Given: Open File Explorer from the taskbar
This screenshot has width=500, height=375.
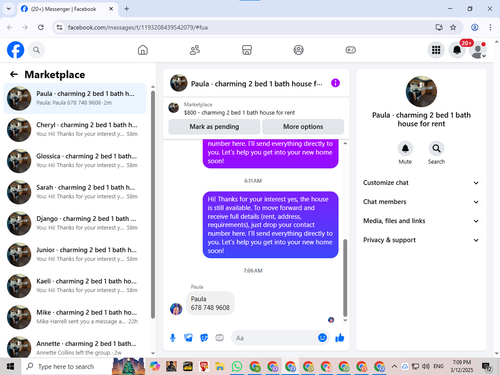Looking at the screenshot, I should tap(220, 366).
